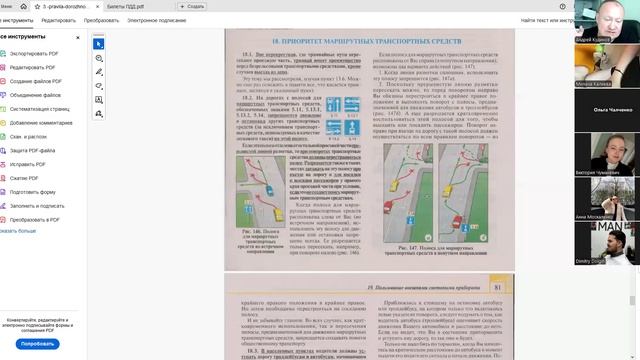
Task: Open the Сжатие PDF tool
Action: (24, 178)
